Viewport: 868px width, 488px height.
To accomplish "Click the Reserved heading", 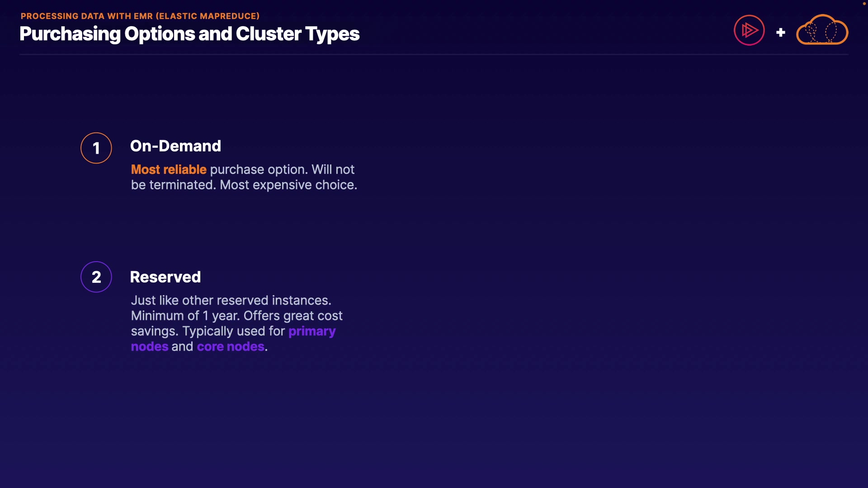I will click(x=165, y=277).
